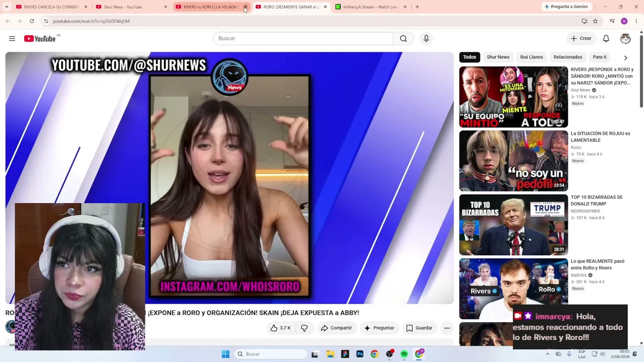Select the 'Shur News' filter chip
This screenshot has height=362, width=644.
click(498, 57)
